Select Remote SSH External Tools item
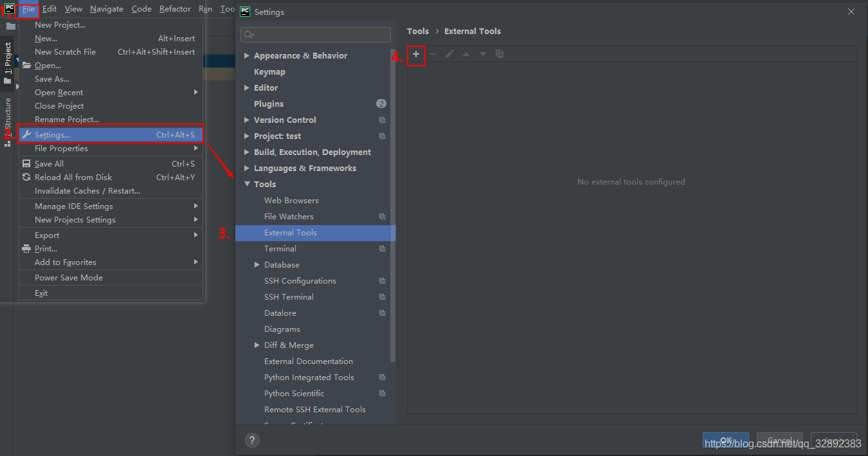The width and height of the screenshot is (868, 456). point(315,410)
